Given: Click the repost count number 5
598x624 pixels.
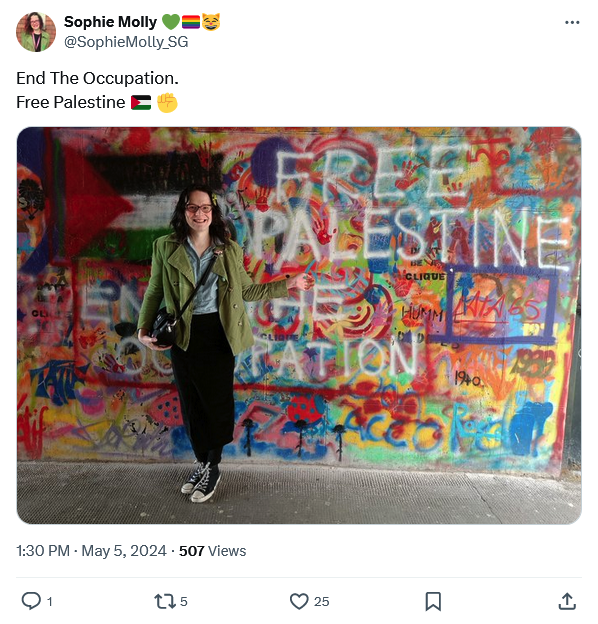Looking at the screenshot, I should pyautogui.click(x=183, y=602).
